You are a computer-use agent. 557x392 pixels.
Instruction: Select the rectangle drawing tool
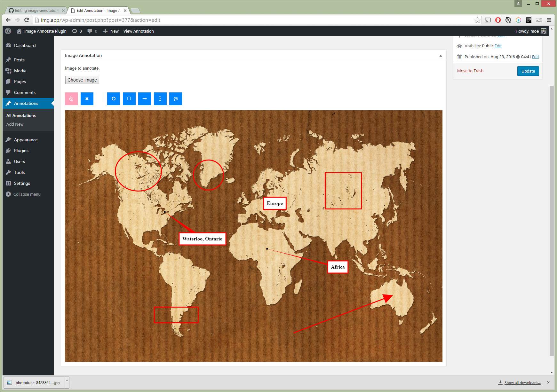[x=129, y=99]
